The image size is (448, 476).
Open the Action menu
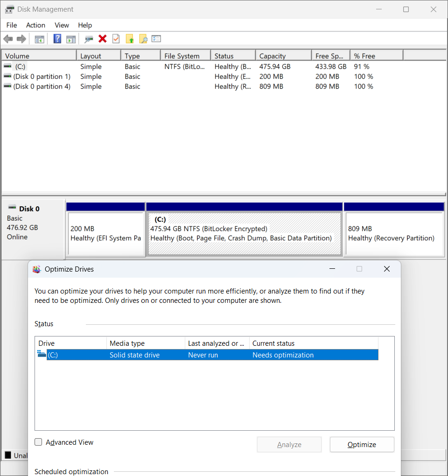(x=35, y=25)
